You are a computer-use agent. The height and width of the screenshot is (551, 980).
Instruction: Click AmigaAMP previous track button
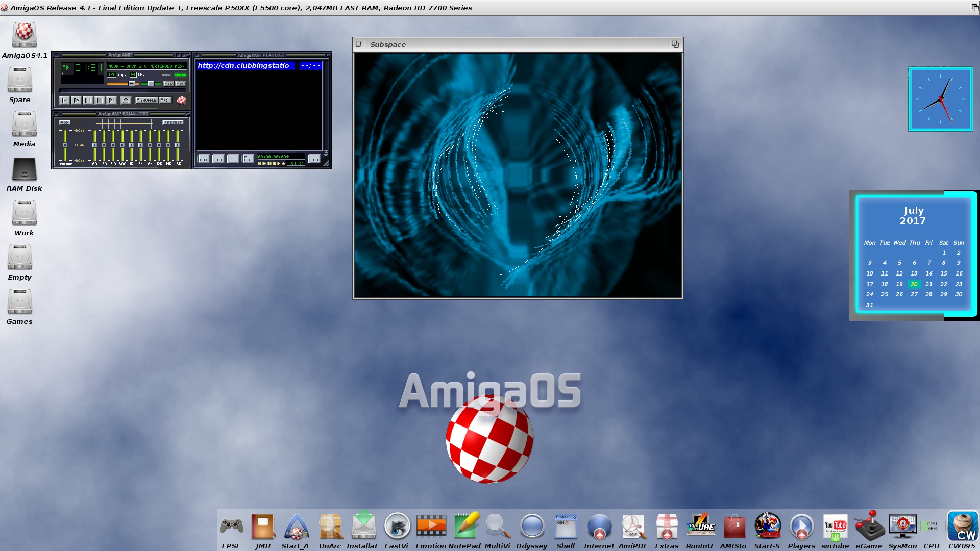[x=64, y=100]
